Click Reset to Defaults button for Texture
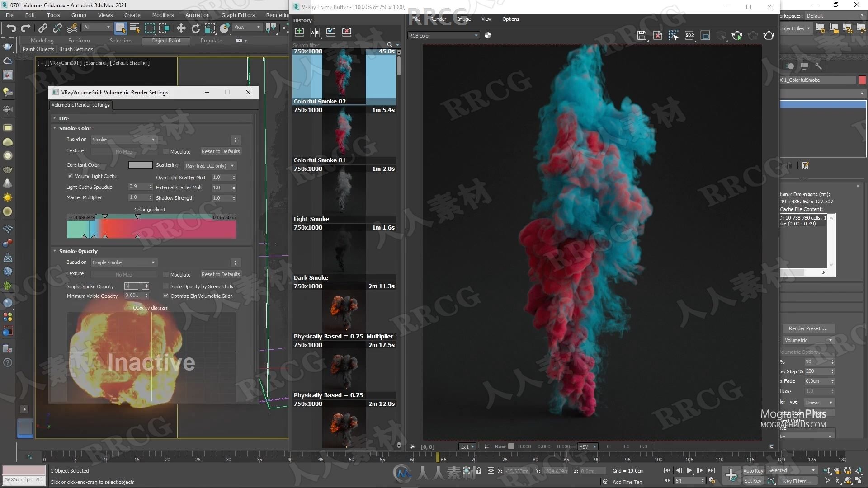The height and width of the screenshot is (488, 868). 221,151
